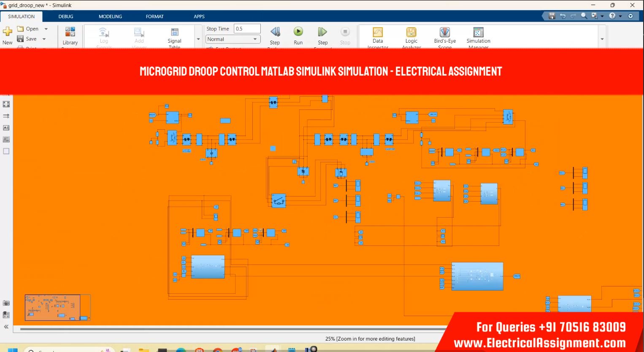644x352 pixels.
Task: Run the simulation with the green play button
Action: click(x=298, y=32)
